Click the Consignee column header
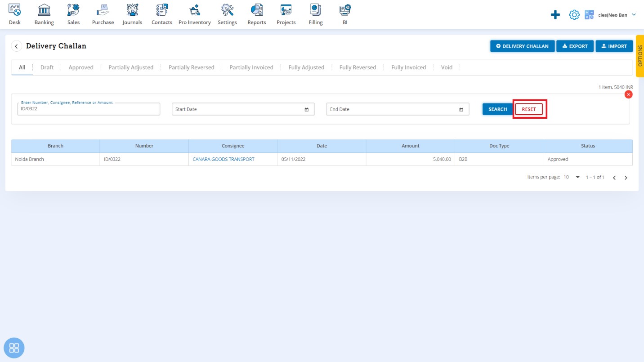This screenshot has width=644, height=362. 233,146
